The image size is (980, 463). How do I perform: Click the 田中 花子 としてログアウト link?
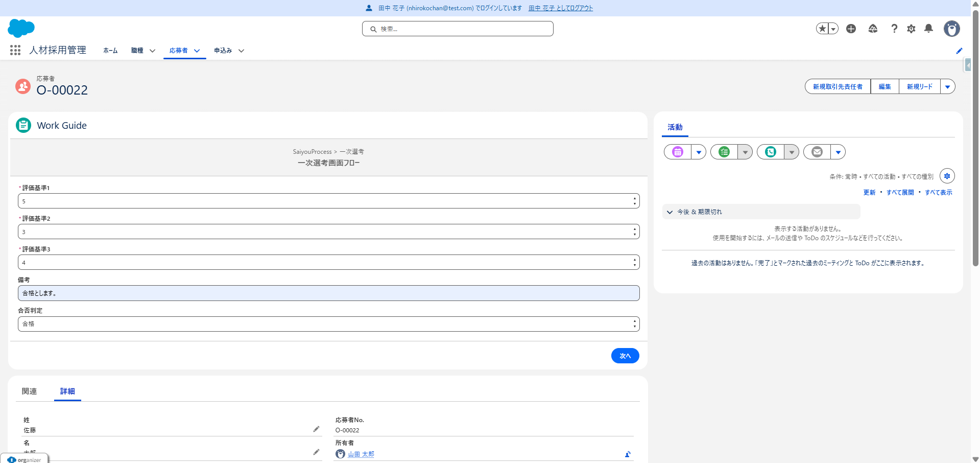[560, 8]
